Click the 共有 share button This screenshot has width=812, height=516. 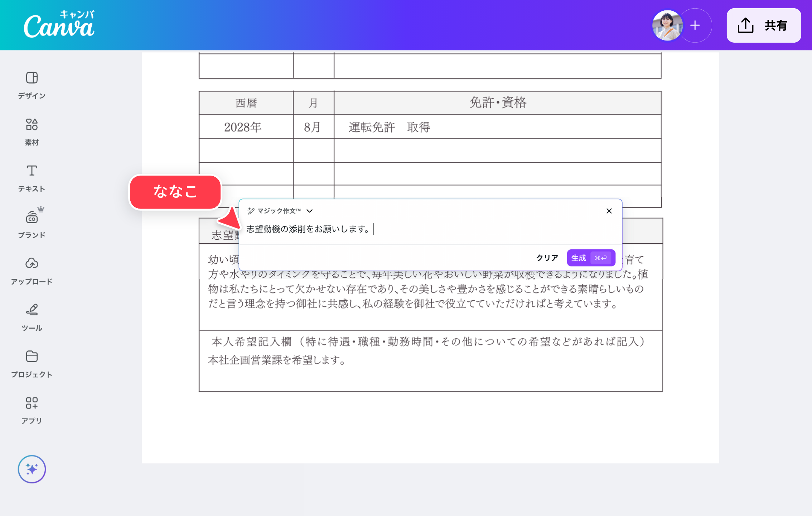(x=764, y=25)
